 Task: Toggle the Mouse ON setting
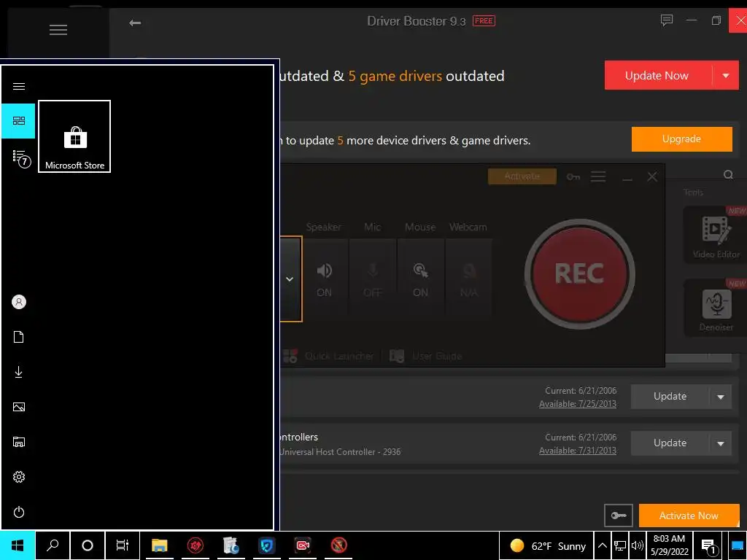pos(420,276)
